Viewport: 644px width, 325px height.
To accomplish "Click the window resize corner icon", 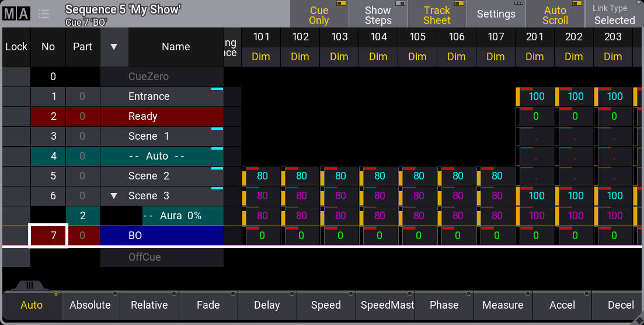I will (639, 320).
